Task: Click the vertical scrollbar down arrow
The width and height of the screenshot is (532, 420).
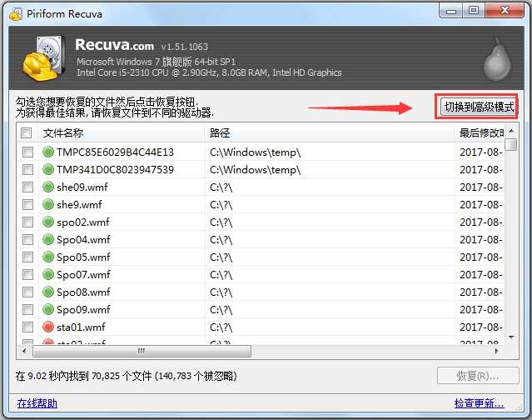Action: [x=511, y=337]
